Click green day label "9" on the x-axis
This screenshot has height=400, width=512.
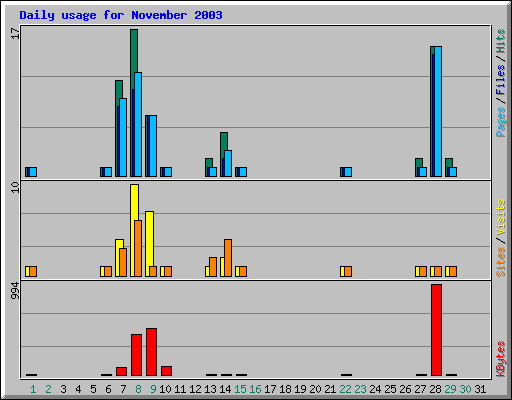[x=153, y=389]
